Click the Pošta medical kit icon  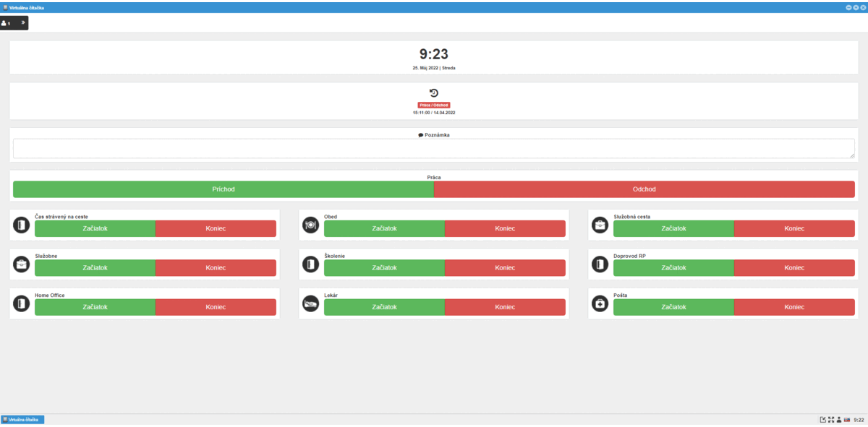600,303
